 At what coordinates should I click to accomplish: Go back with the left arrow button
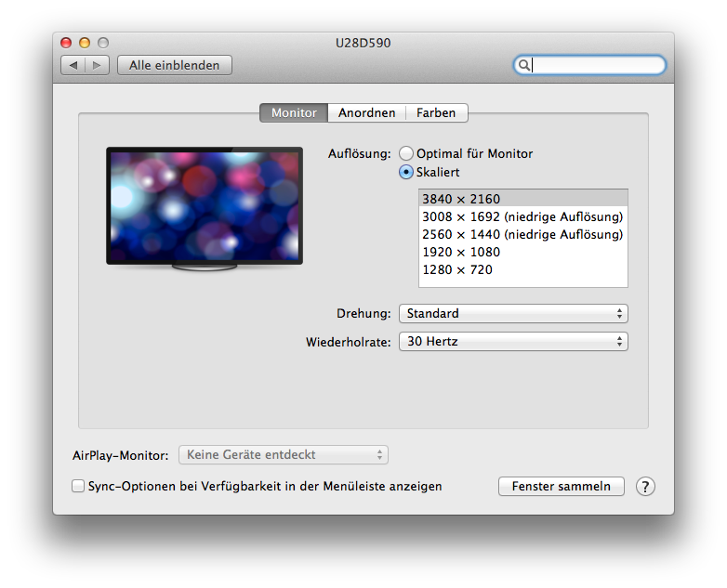click(73, 65)
